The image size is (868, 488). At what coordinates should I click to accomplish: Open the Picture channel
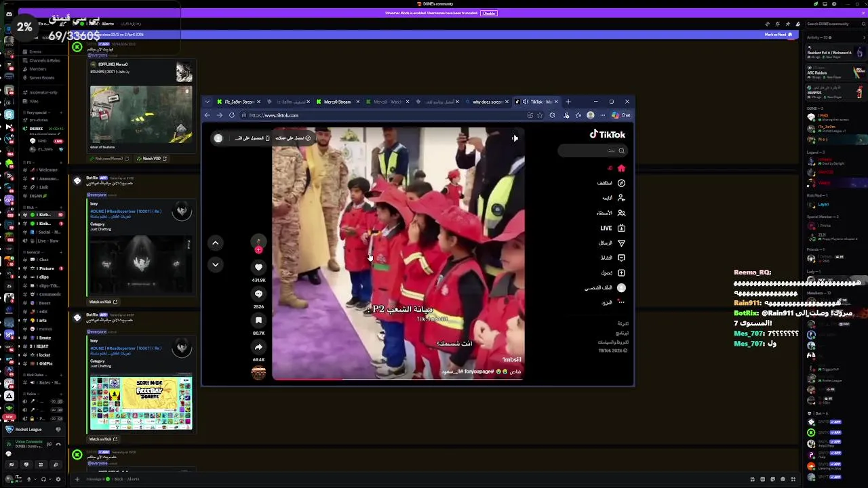[x=43, y=268]
